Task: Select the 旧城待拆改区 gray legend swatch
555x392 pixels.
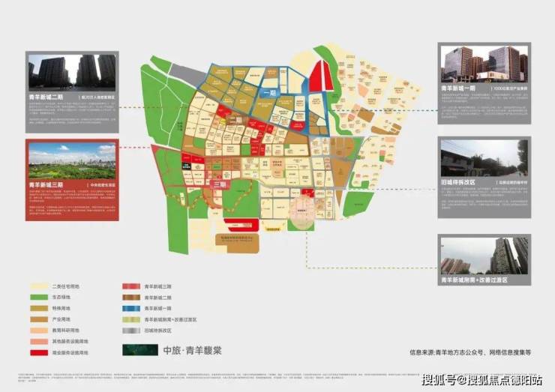Action: click(132, 330)
